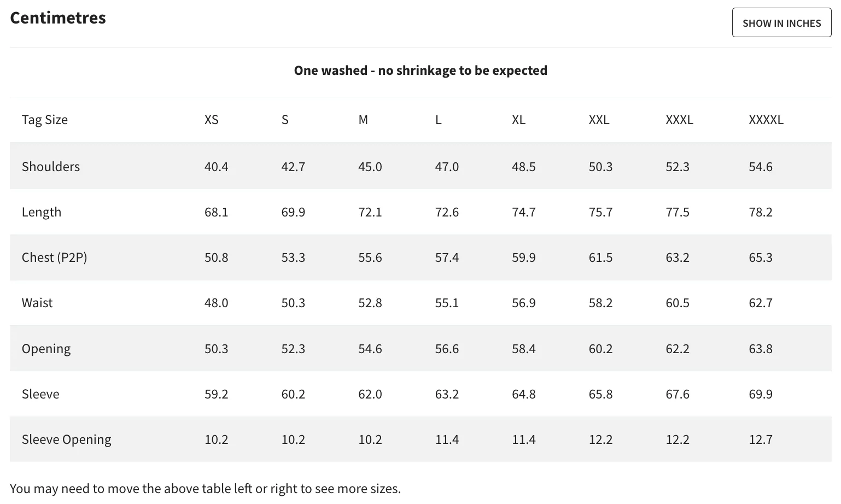
Task: Click the table scrolling hint text
Action: click(206, 489)
